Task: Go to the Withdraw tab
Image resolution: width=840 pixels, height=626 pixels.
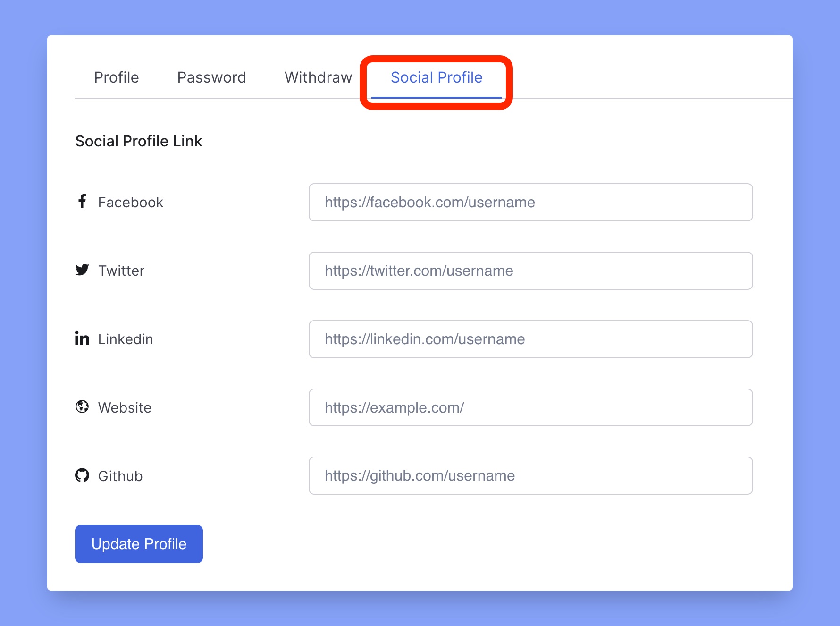Action: pos(319,77)
